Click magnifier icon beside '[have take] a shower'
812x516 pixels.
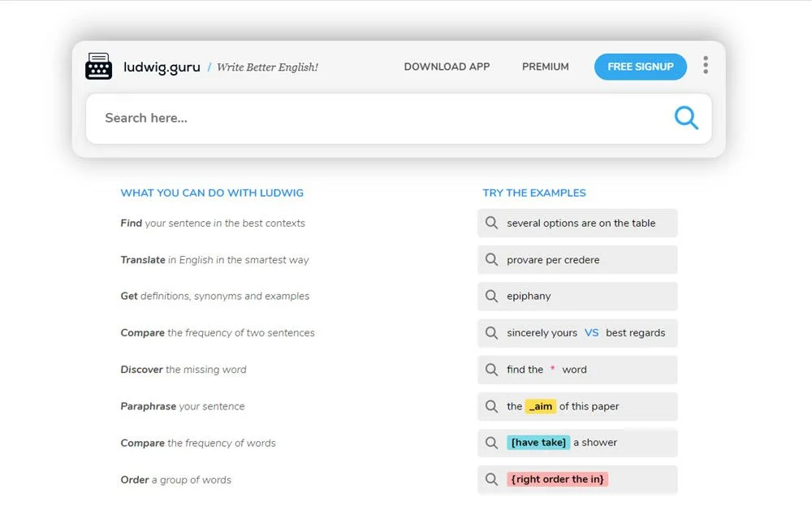tap(491, 442)
